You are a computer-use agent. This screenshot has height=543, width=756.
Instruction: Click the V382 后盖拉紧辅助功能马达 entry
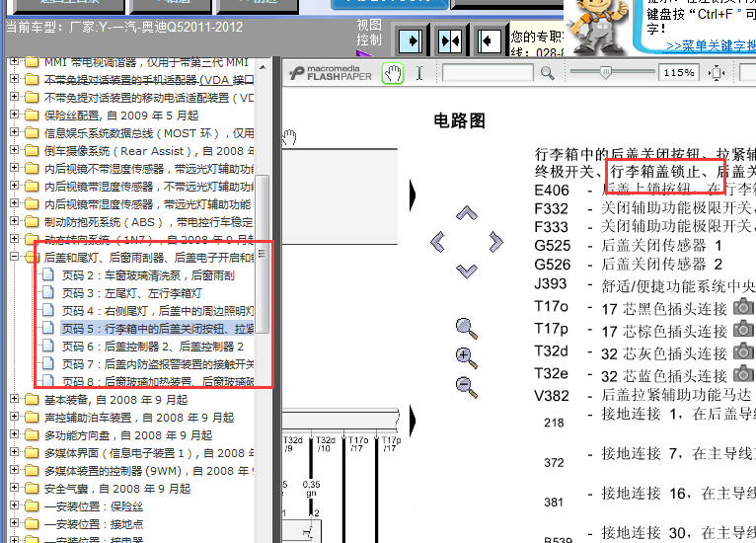click(643, 396)
